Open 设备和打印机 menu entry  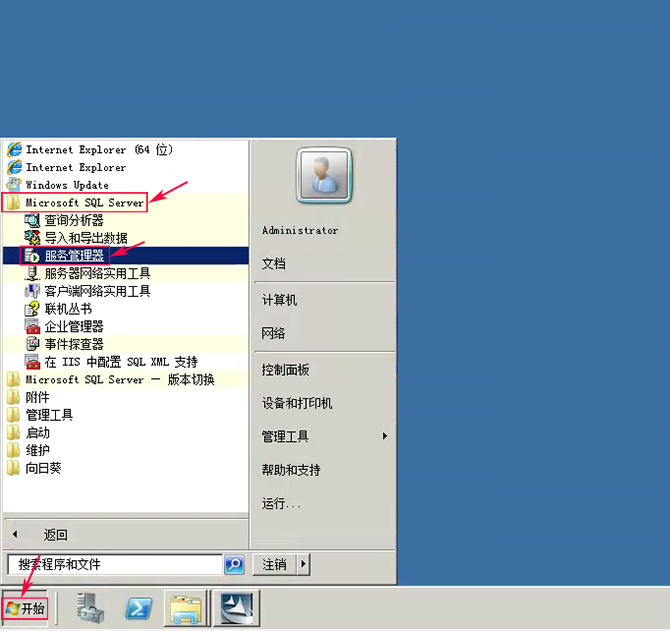pyautogui.click(x=296, y=403)
